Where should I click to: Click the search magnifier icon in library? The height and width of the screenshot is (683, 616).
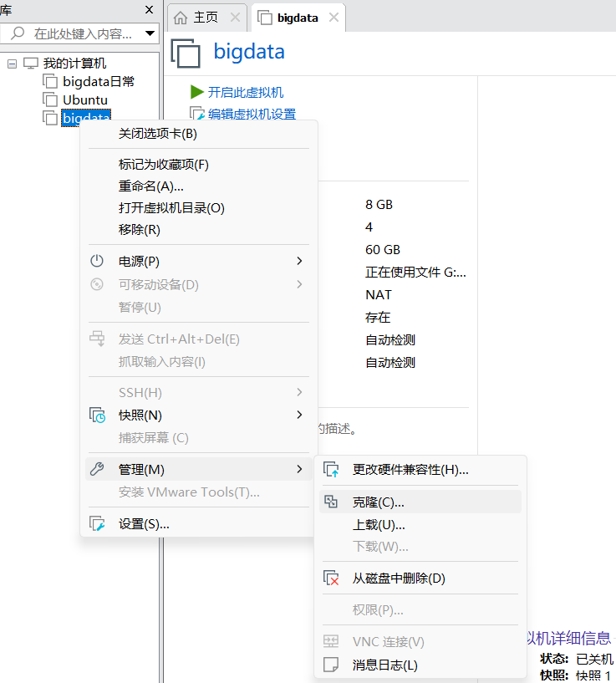tap(18, 33)
